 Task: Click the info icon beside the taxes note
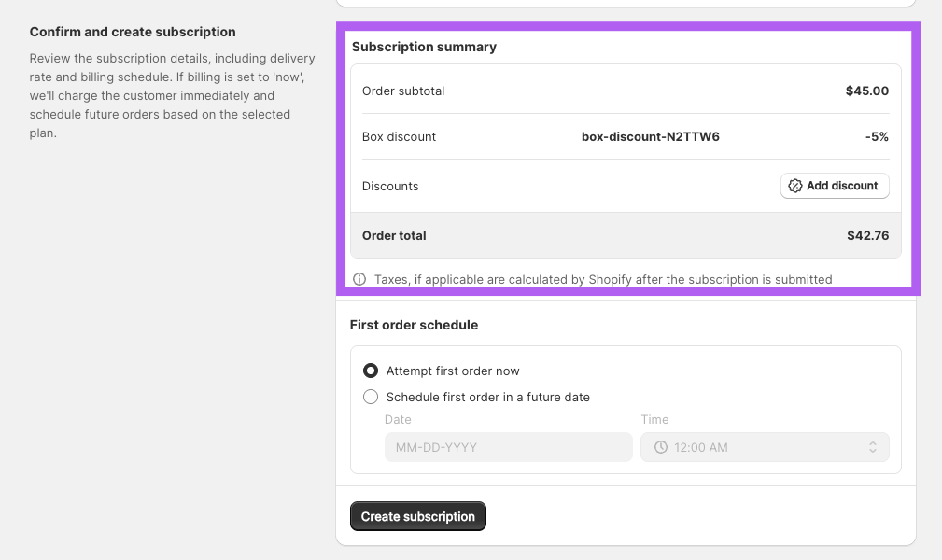tap(359, 279)
